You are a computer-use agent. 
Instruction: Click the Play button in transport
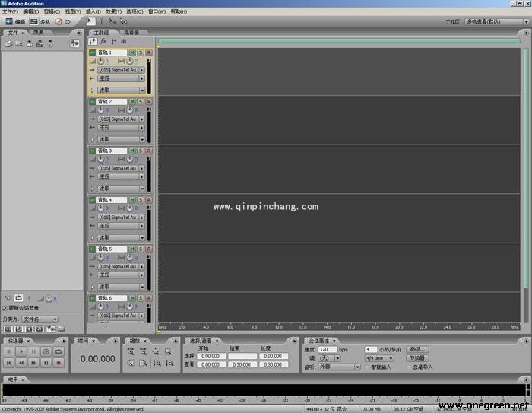pyautogui.click(x=21, y=351)
